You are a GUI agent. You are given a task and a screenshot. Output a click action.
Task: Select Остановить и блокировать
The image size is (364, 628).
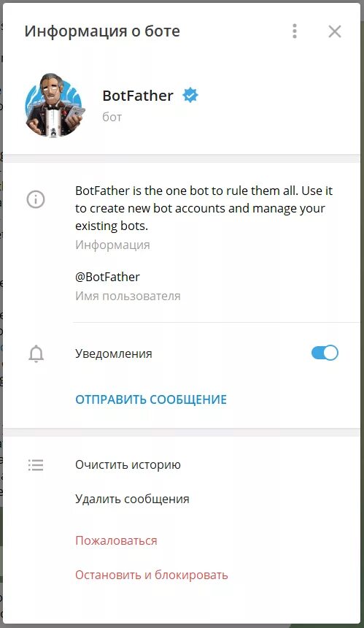[152, 575]
